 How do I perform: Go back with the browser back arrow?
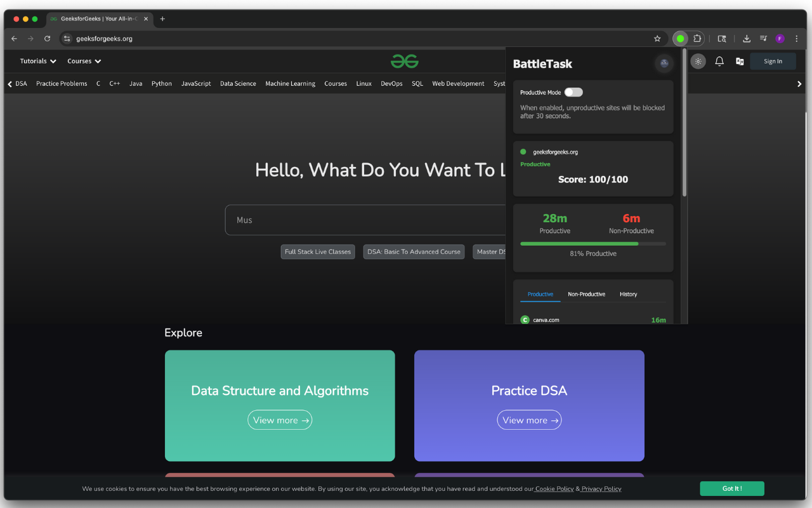[15, 39]
